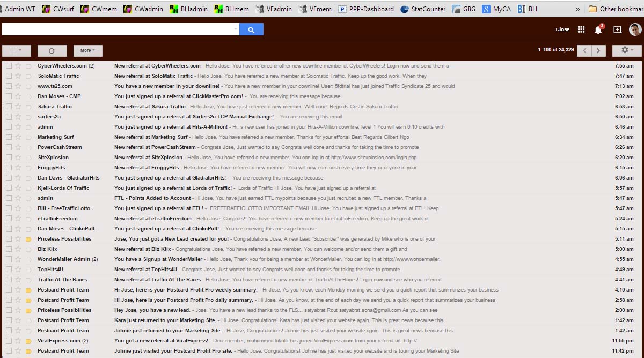Screen dimensions: 644x358
Task: Open BHadmin bookmark
Action: click(x=188, y=9)
